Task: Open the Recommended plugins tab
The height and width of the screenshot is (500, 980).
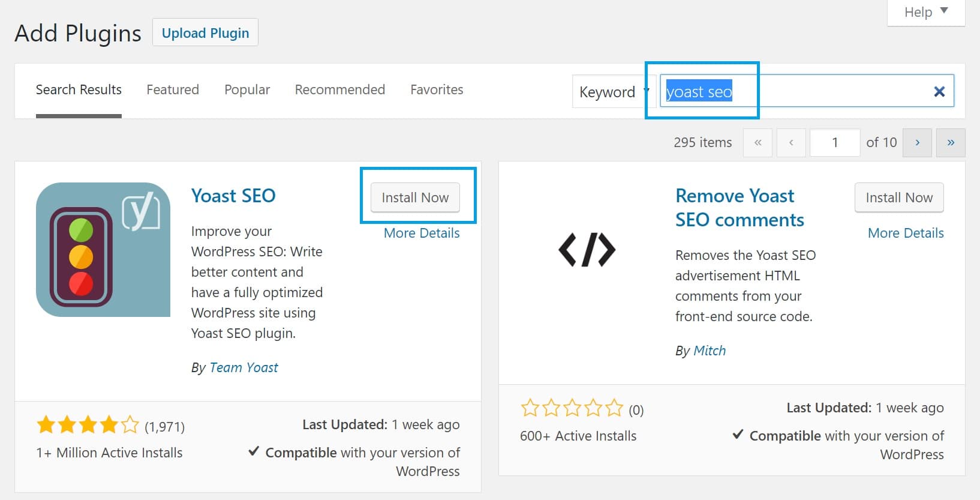Action: tap(340, 90)
